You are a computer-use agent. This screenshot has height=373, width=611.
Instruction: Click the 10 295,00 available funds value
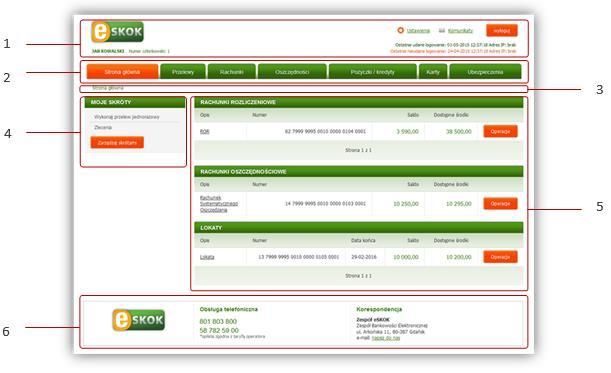click(459, 204)
